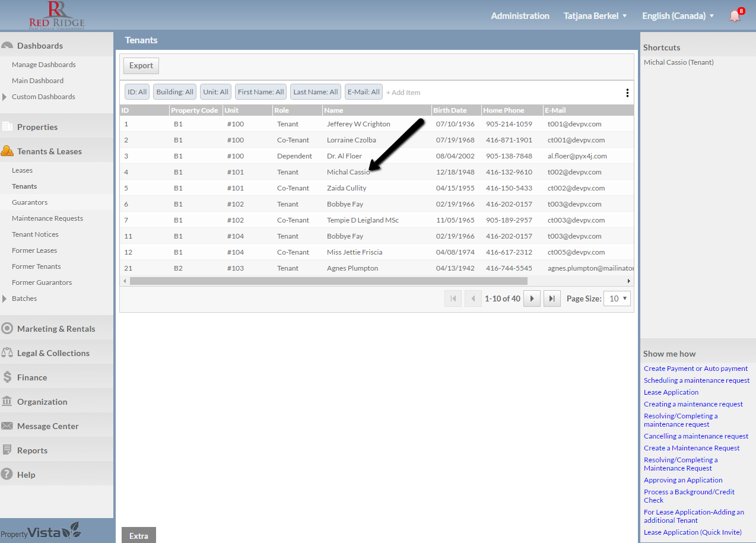The image size is (756, 543).
Task: Click the Properties building icon
Action: (x=7, y=127)
